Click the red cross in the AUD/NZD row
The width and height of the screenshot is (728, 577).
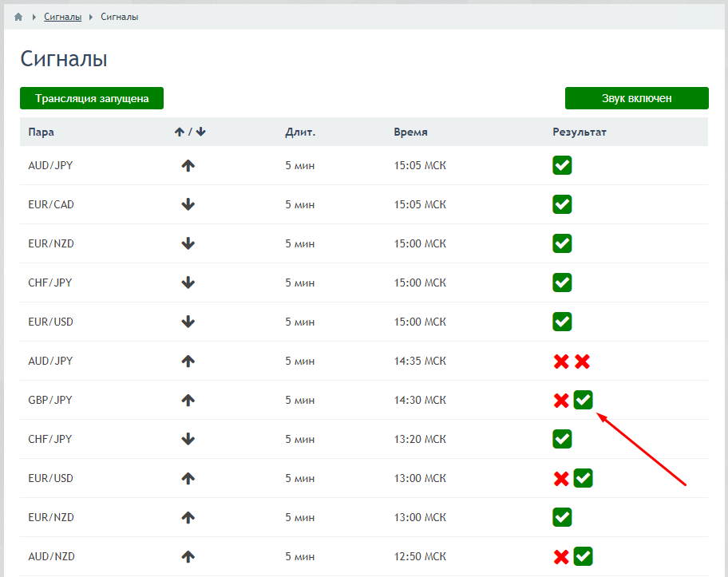click(561, 556)
